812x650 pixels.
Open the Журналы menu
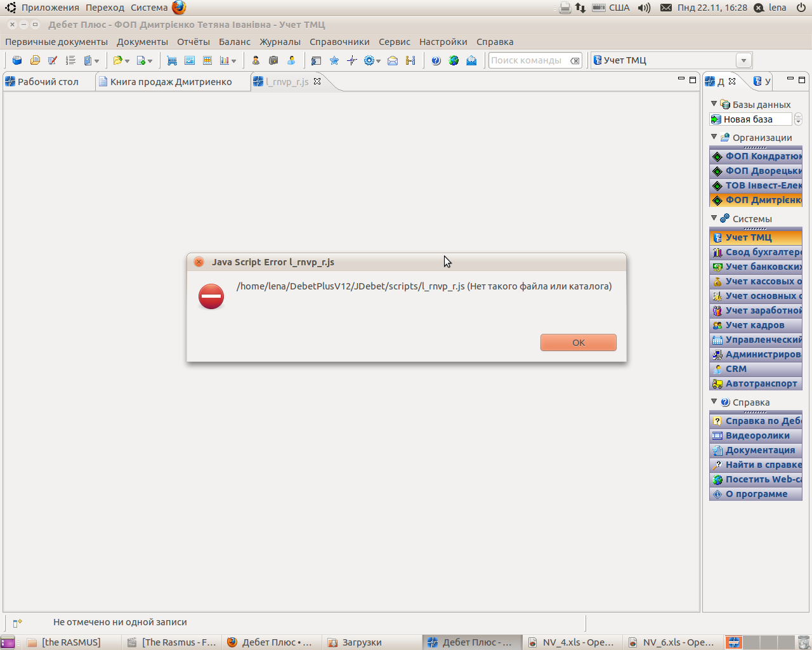click(x=280, y=42)
